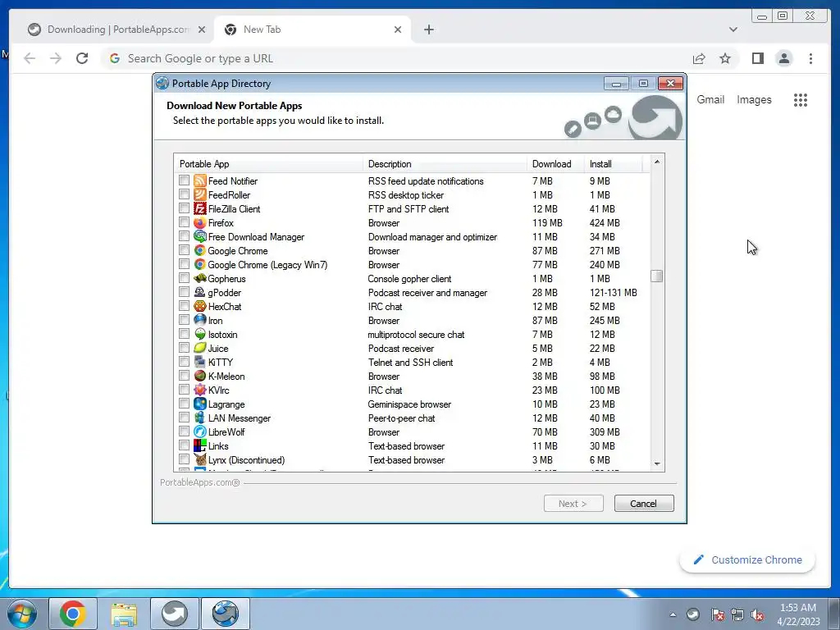Sort by Install column header
840x630 pixels.
(613, 164)
